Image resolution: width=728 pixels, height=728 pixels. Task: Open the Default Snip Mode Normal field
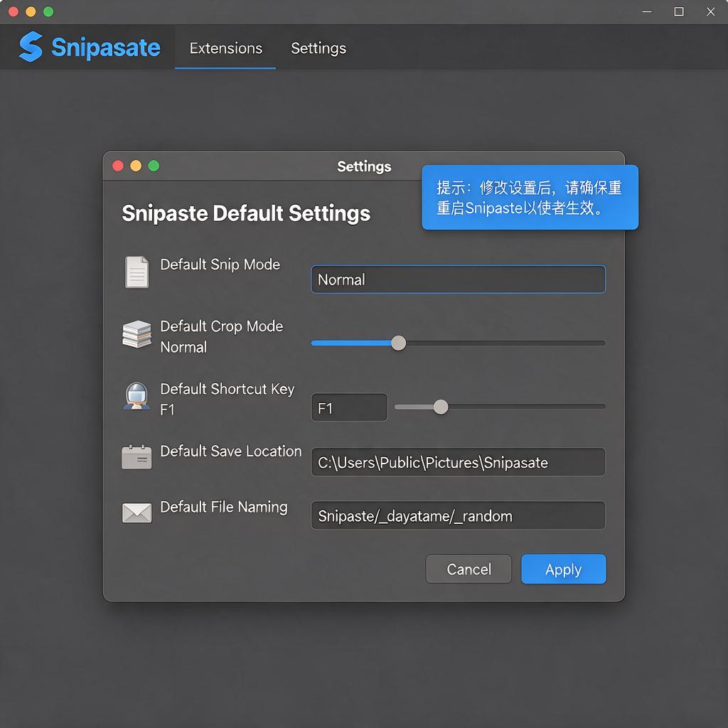(459, 279)
